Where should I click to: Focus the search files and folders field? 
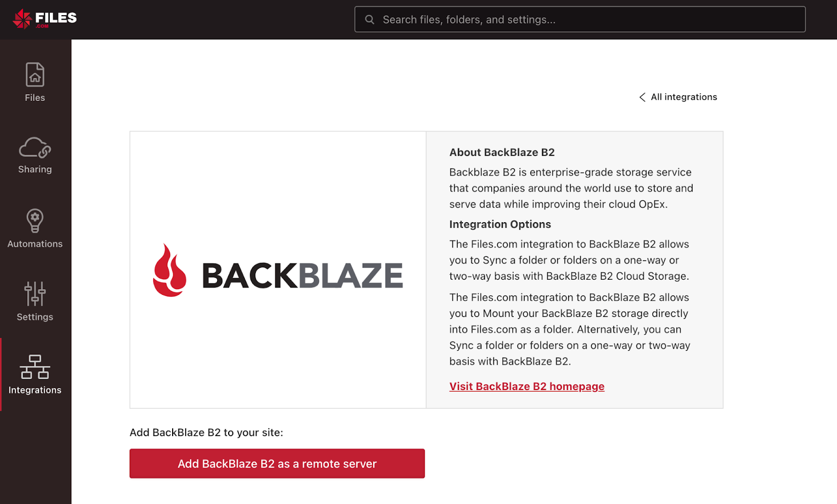pyautogui.click(x=580, y=19)
